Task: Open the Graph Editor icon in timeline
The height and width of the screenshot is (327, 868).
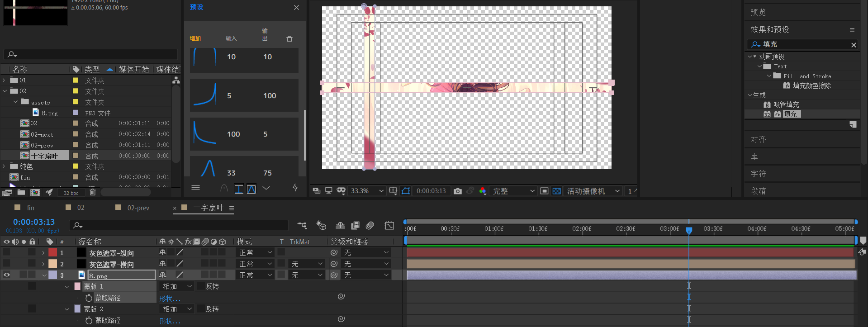Action: pos(389,225)
